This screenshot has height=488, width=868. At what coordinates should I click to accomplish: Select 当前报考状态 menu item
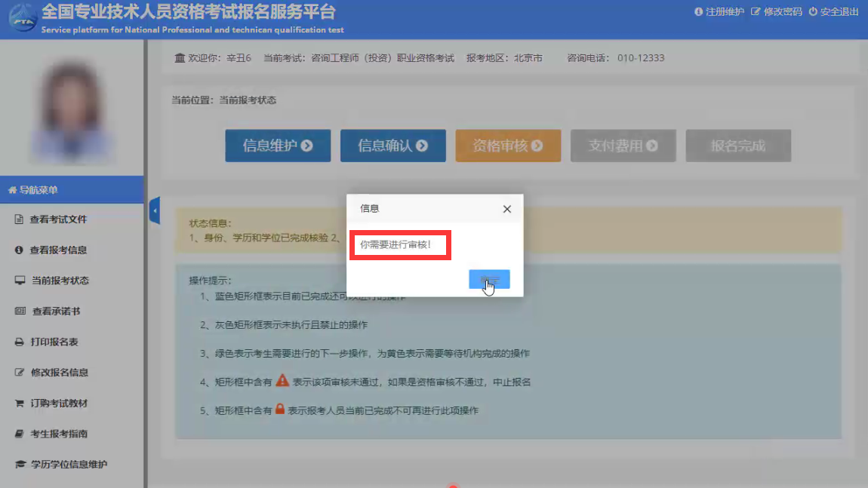(60, 281)
